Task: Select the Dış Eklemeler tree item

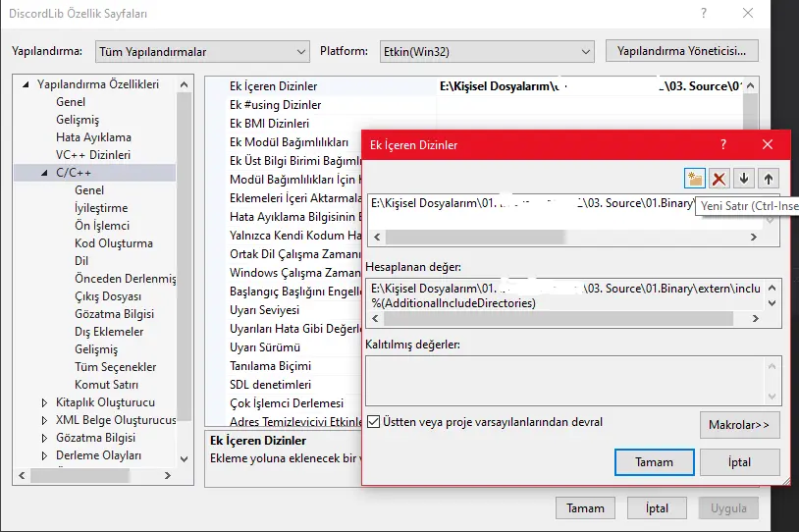Action: pyautogui.click(x=109, y=332)
